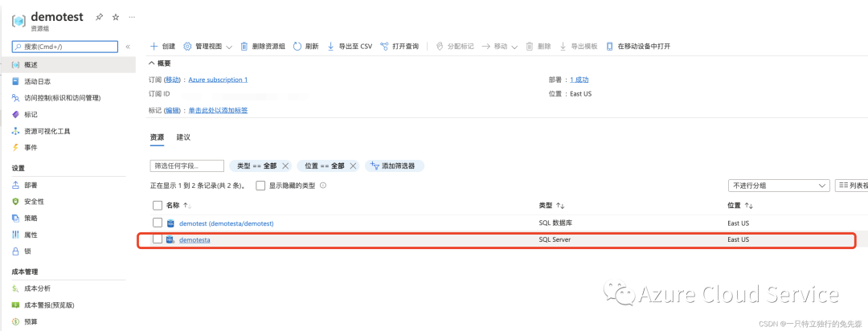Collapse the sidebar with the double chevron
The width and height of the screenshot is (868, 331).
(x=128, y=47)
